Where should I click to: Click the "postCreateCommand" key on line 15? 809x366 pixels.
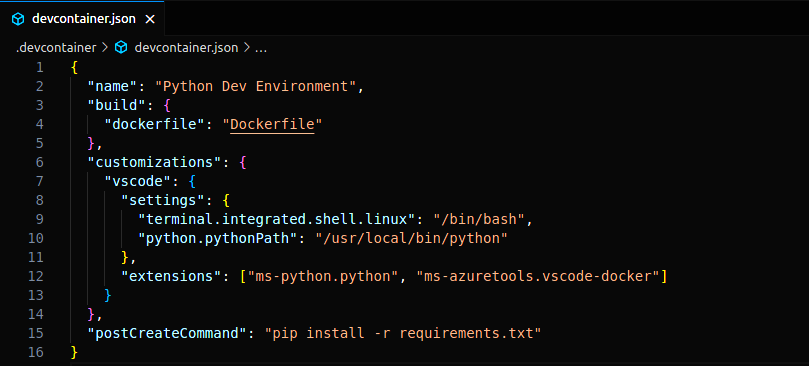pos(167,333)
